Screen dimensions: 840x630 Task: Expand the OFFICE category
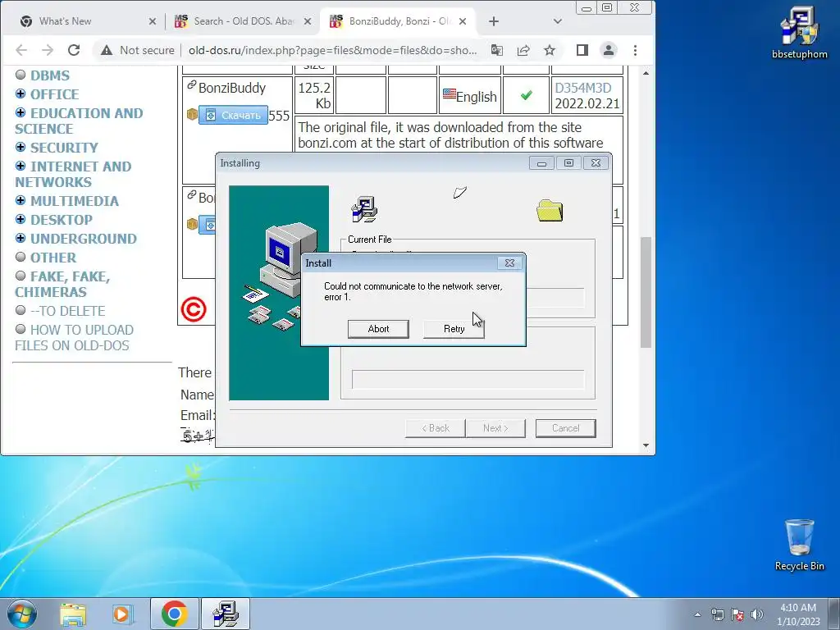[21, 94]
